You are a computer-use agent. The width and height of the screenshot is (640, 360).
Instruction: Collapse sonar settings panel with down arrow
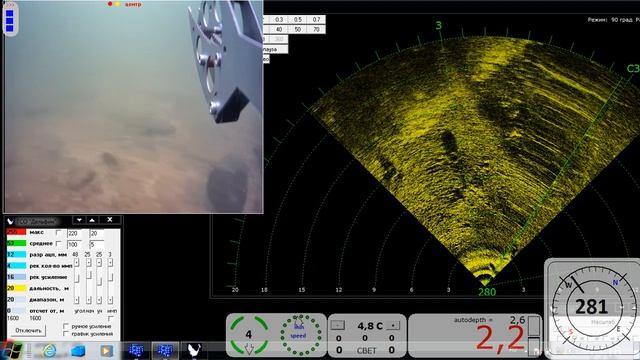point(79,220)
